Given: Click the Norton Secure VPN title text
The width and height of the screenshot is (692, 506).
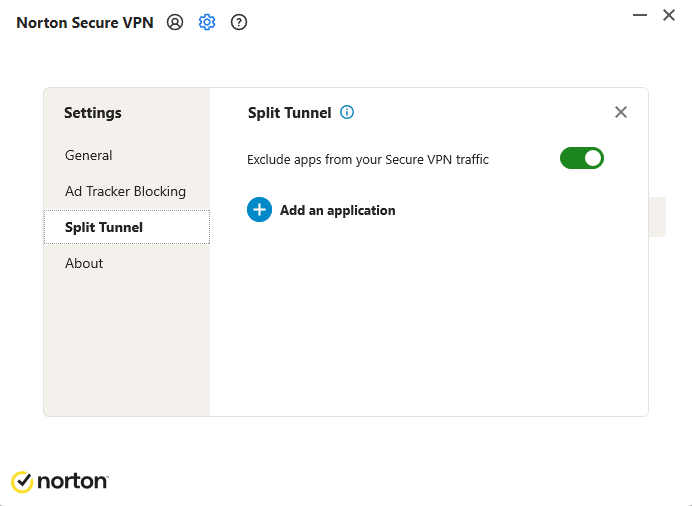Looking at the screenshot, I should pyautogui.click(x=85, y=22).
